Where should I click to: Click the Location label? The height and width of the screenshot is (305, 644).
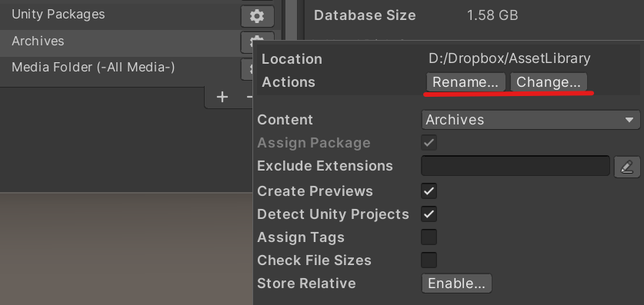tap(292, 59)
